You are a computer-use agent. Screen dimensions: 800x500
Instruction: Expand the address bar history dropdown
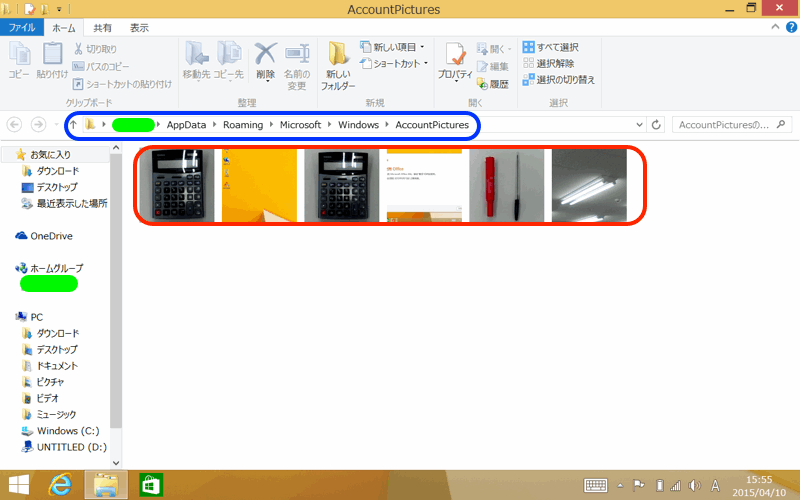640,125
